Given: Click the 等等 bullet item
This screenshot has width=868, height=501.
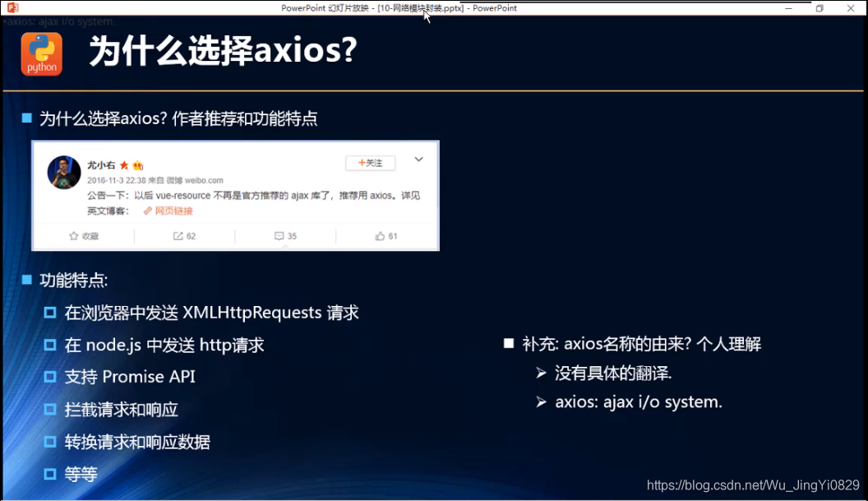Looking at the screenshot, I should 81,475.
